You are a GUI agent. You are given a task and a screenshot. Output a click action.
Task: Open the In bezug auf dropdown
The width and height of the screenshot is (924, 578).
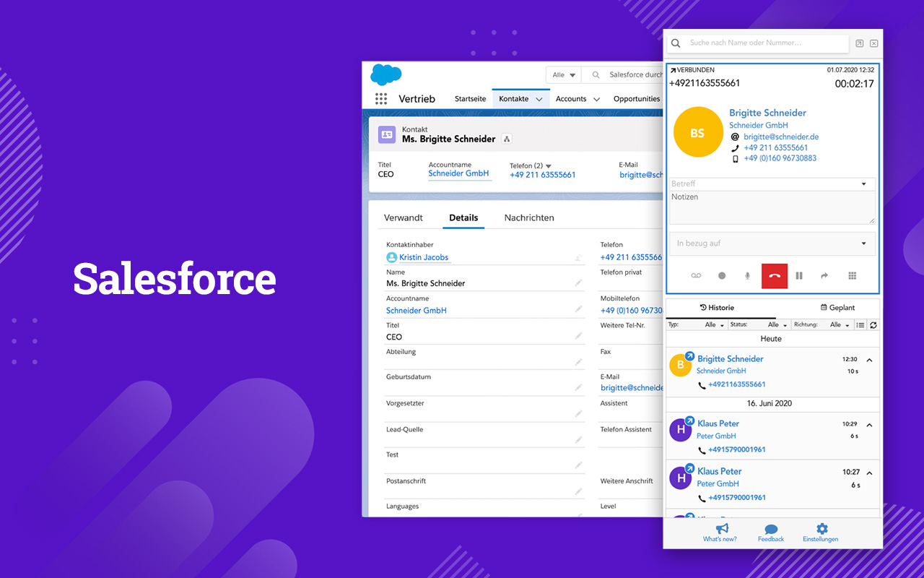click(772, 243)
